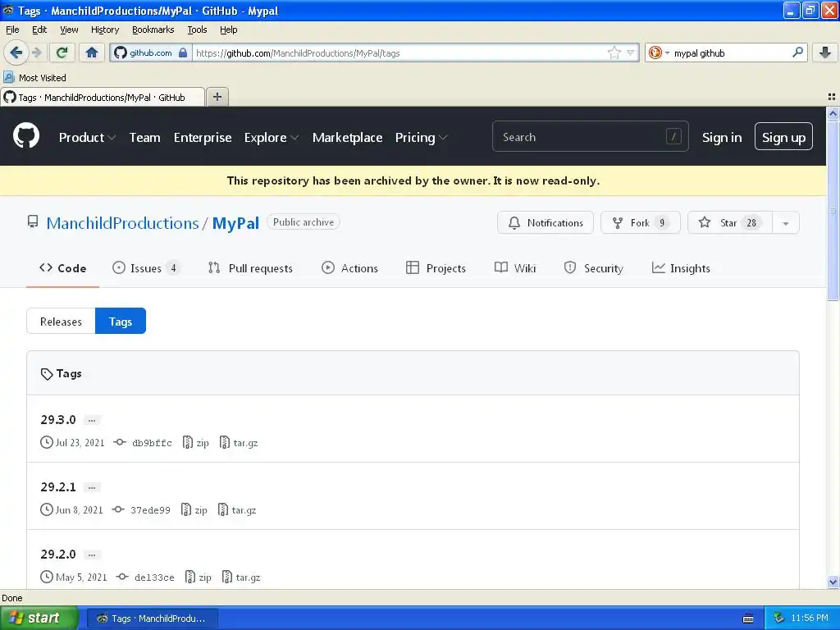Expand the 29.2.1 tag ellipsis details
840x630 pixels.
pyautogui.click(x=92, y=487)
